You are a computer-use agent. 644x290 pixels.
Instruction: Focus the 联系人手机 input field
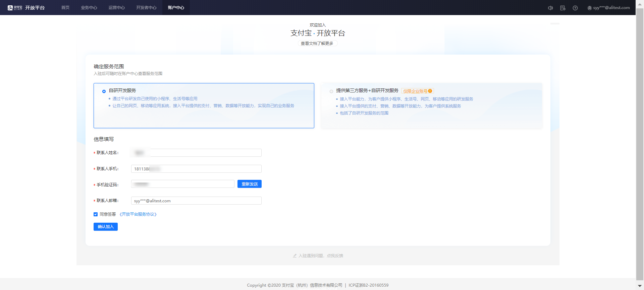[196, 169]
